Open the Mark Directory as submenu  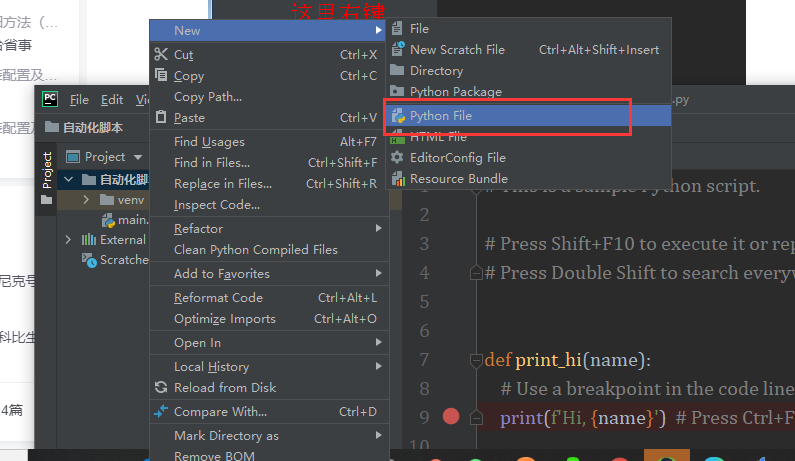[269, 435]
